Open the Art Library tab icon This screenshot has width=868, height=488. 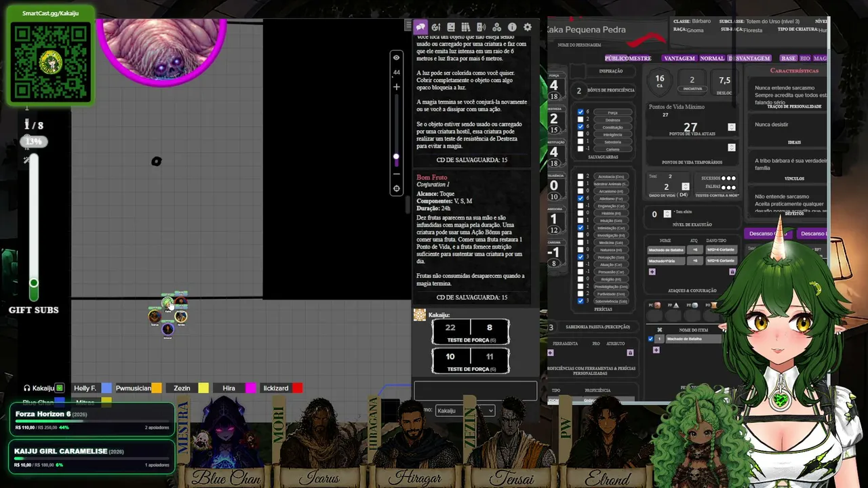point(435,27)
